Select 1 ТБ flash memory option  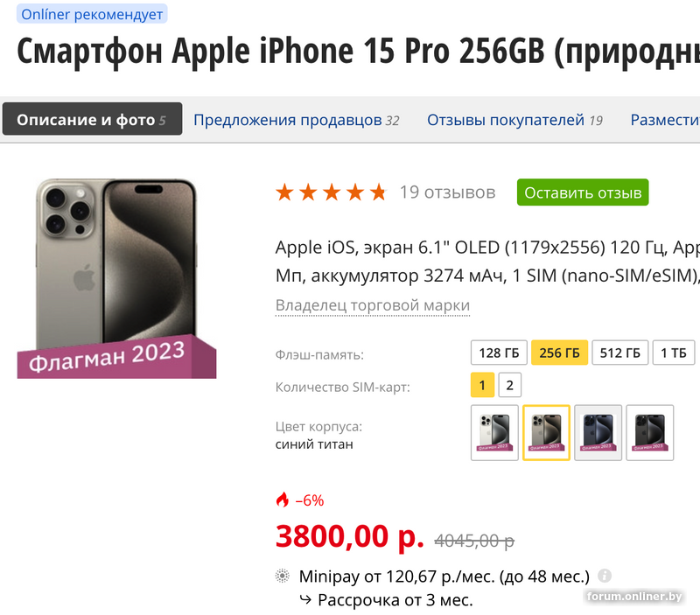tap(673, 353)
